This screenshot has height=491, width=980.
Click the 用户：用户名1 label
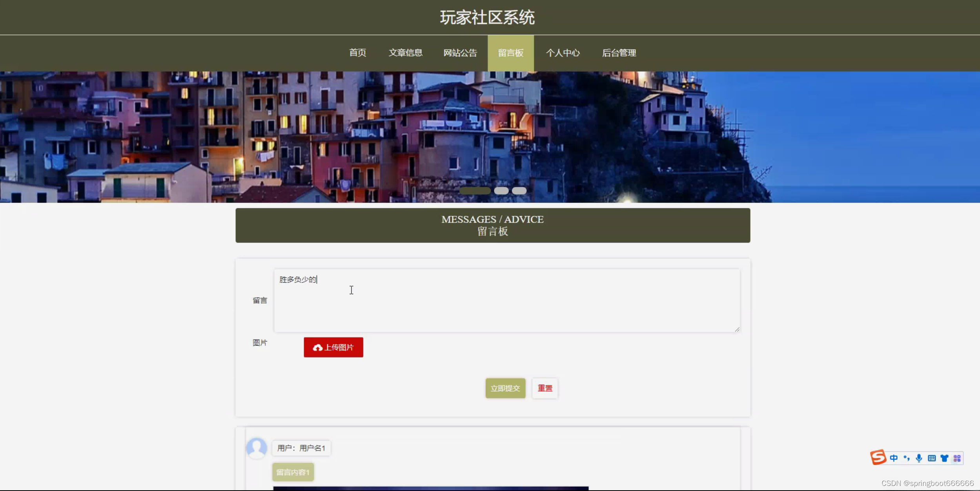pos(301,448)
